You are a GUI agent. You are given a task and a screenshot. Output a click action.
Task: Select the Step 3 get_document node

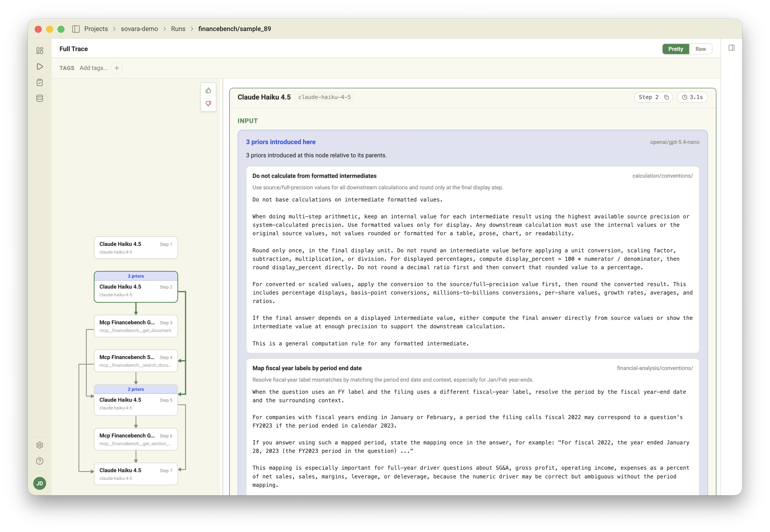pyautogui.click(x=136, y=326)
